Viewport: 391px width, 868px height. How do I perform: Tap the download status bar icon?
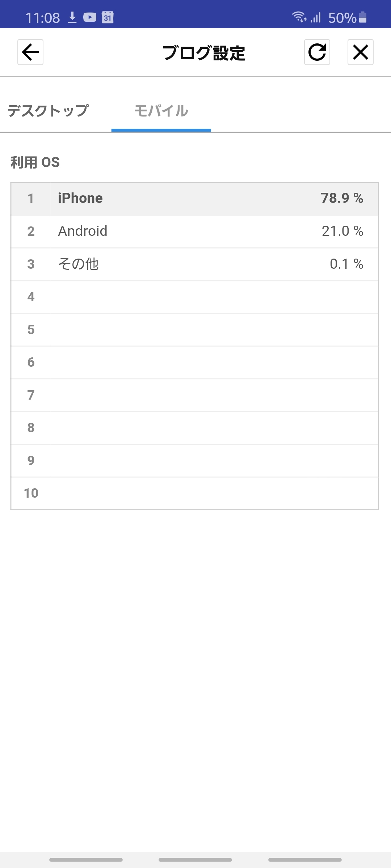click(72, 17)
